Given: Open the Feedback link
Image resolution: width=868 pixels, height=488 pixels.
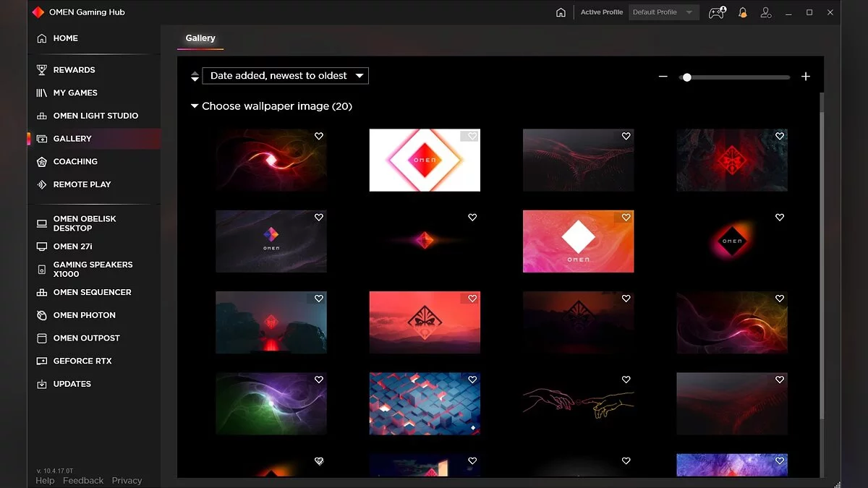Looking at the screenshot, I should (x=83, y=480).
